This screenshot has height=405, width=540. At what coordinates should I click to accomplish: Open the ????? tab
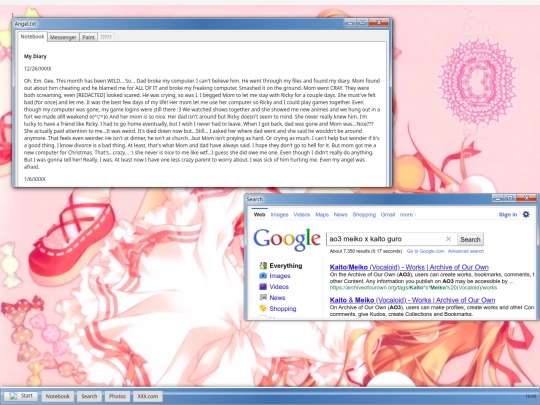point(106,37)
